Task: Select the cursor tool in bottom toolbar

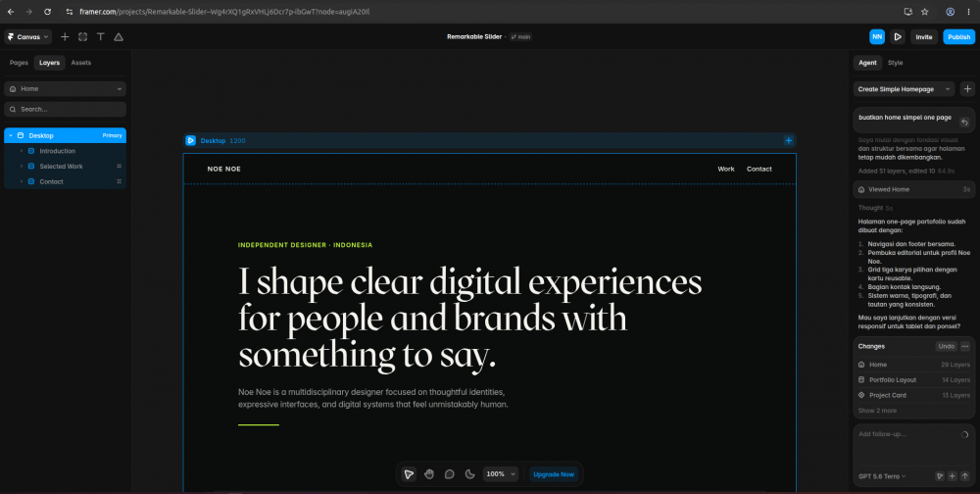Action: [x=408, y=474]
